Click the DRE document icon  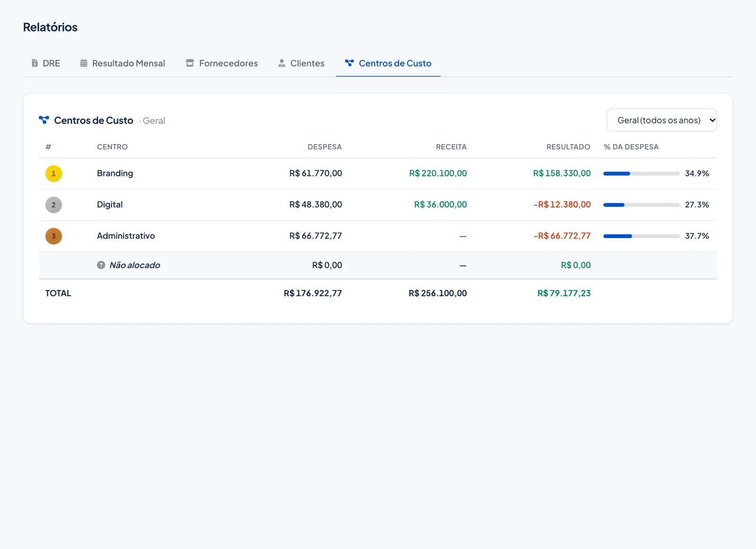[34, 63]
